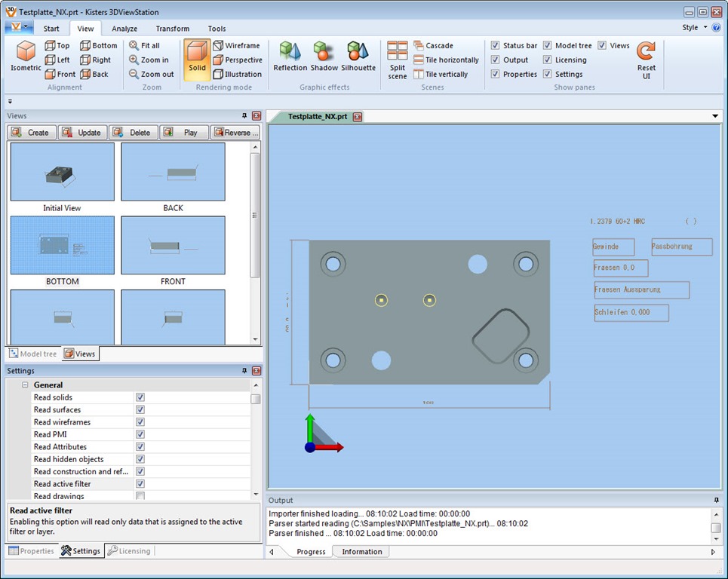Select the BACK view thumbnail
Image resolution: width=728 pixels, height=579 pixels.
[174, 172]
